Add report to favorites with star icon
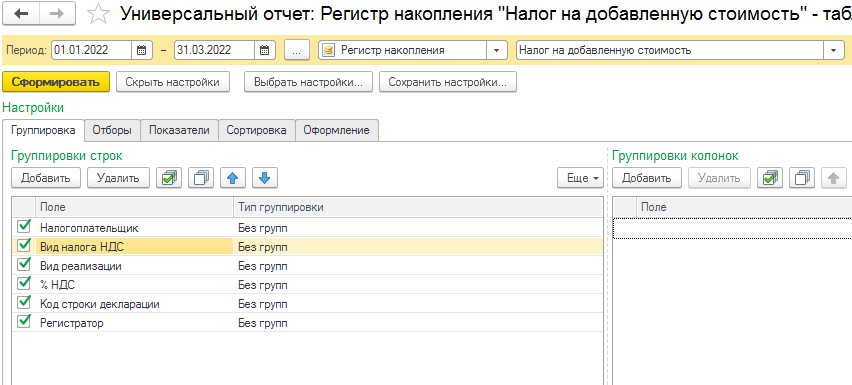 tap(98, 14)
